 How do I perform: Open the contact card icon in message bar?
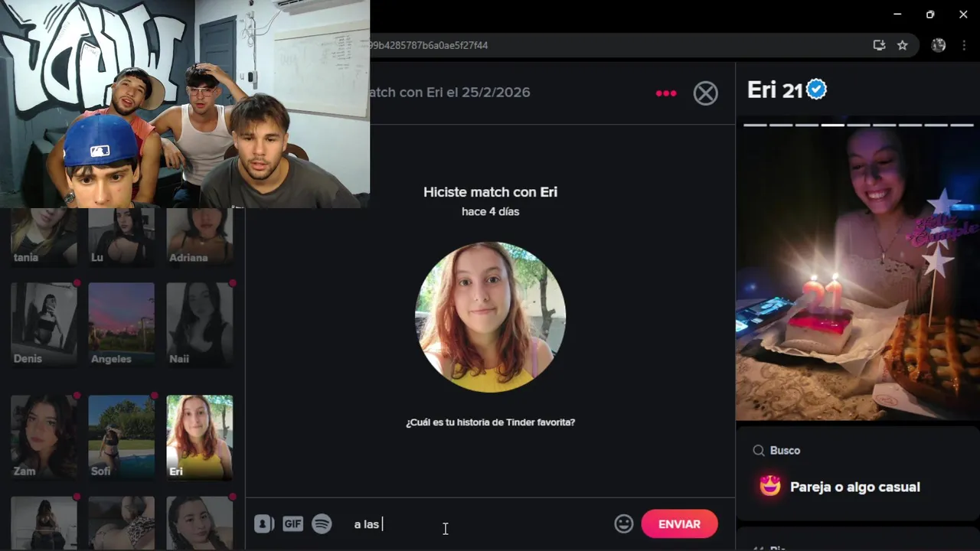pyautogui.click(x=264, y=524)
